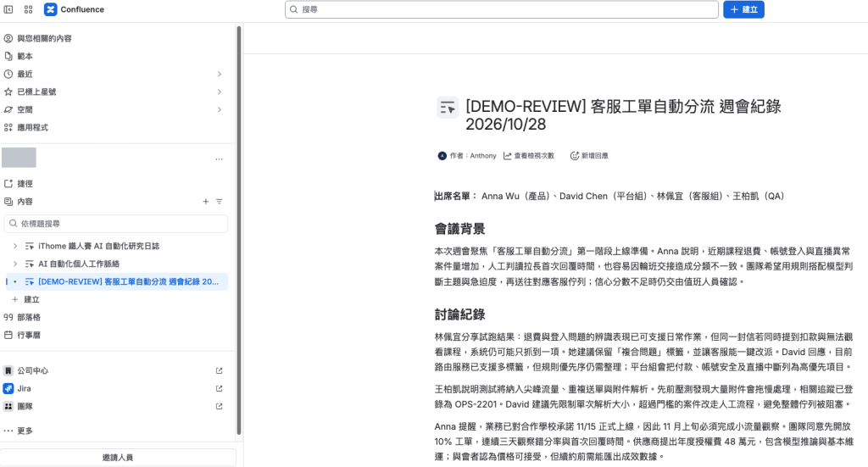The image size is (868, 467).
Task: Click filter icon next to 內容
Action: 220,202
